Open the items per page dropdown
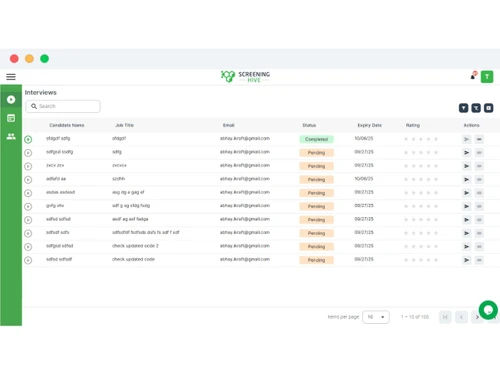The width and height of the screenshot is (500, 375). tap(376, 317)
